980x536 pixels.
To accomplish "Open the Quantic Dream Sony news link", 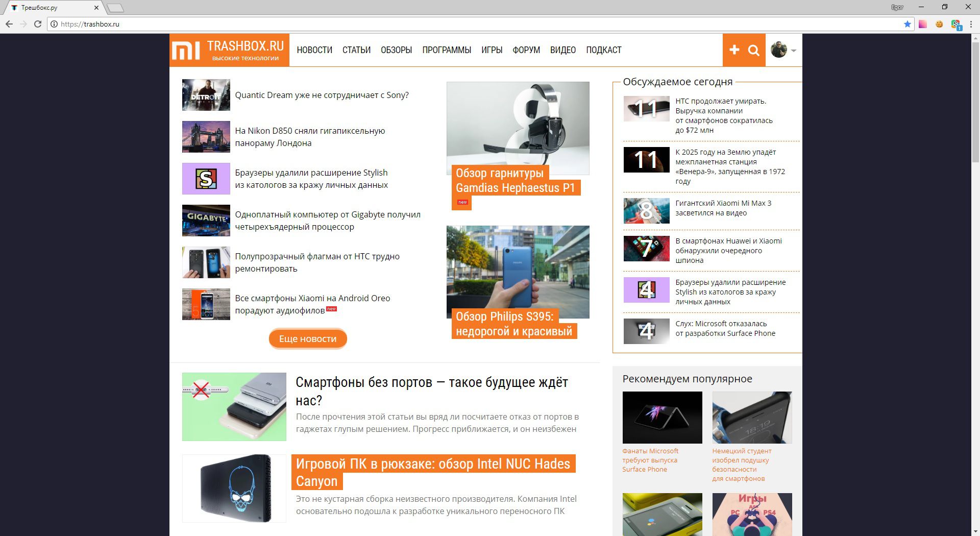I will (x=322, y=95).
